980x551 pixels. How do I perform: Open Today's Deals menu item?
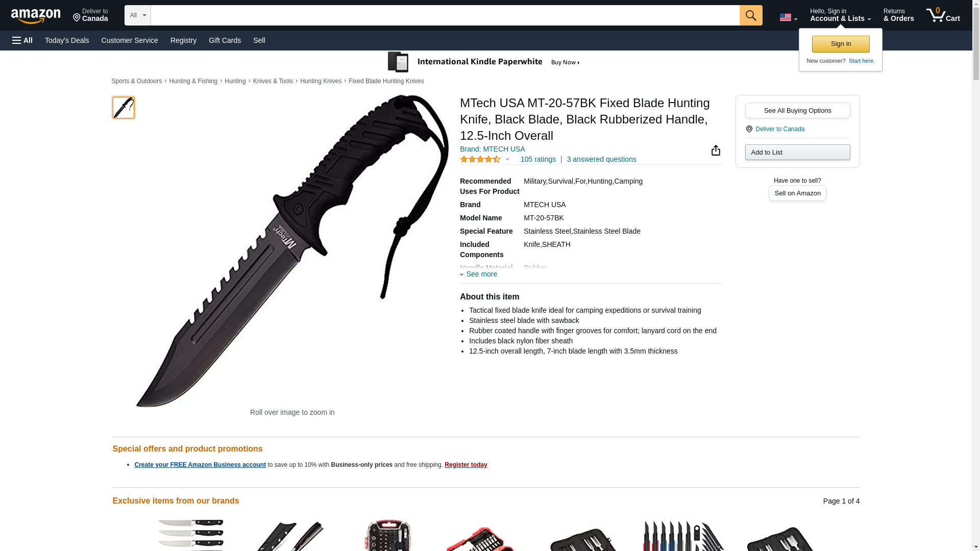pos(67,40)
